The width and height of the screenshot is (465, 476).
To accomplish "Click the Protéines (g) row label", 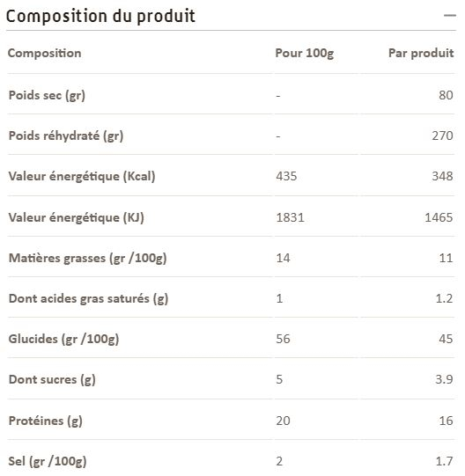I will [x=45, y=421].
